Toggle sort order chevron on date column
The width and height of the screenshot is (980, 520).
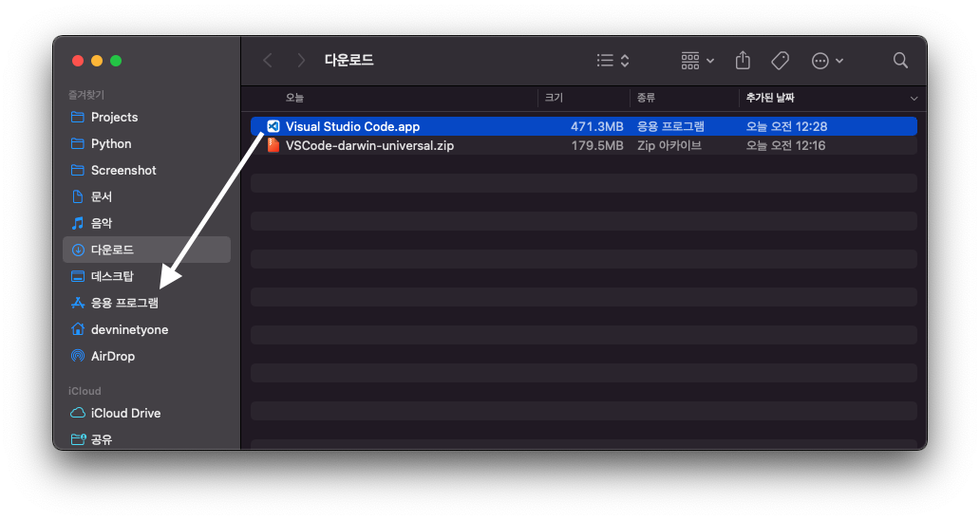pos(914,98)
